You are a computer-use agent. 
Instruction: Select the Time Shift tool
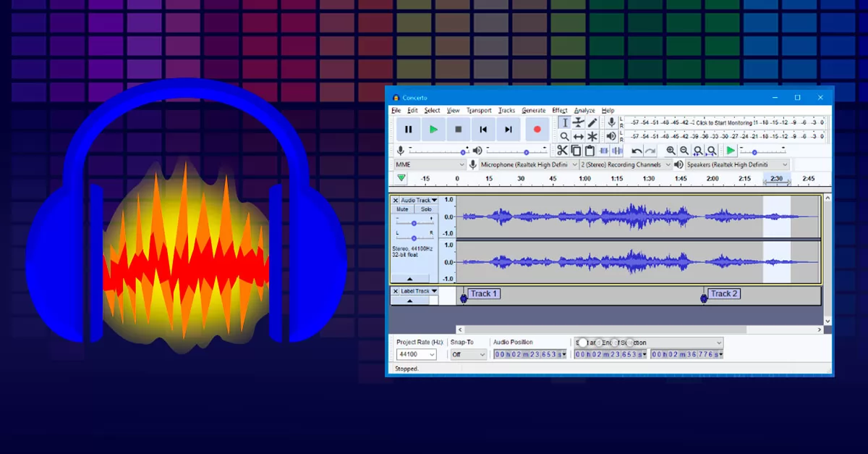[579, 136]
